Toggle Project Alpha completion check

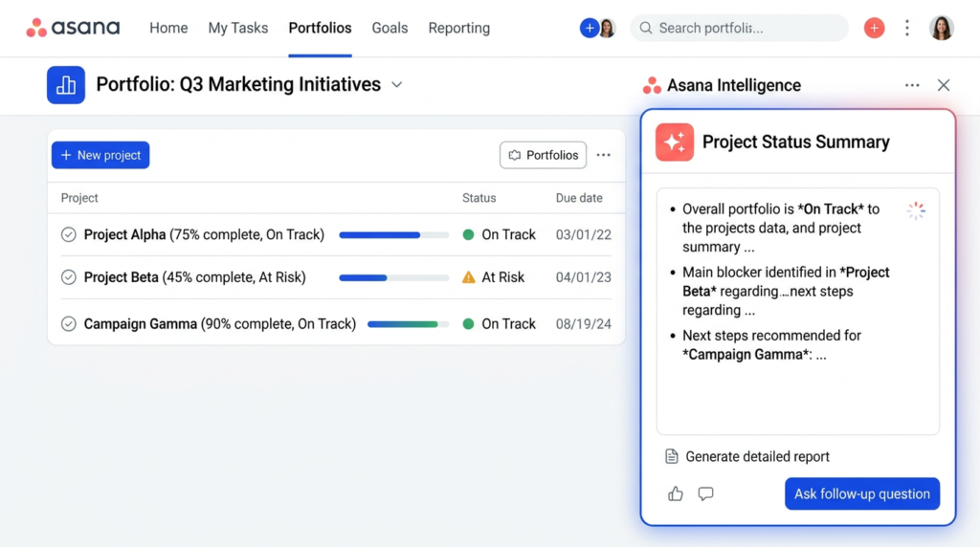pos(69,235)
